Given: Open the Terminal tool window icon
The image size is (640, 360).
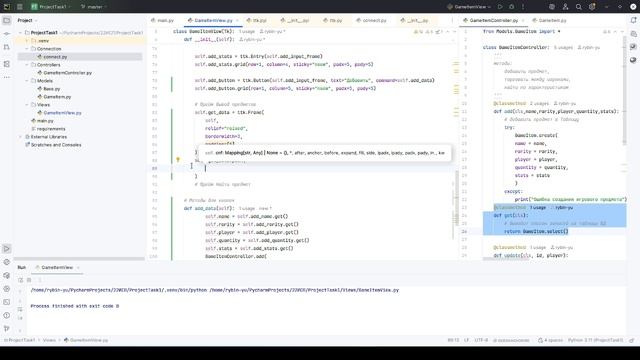Looking at the screenshot, I should pyautogui.click(x=7, y=302).
